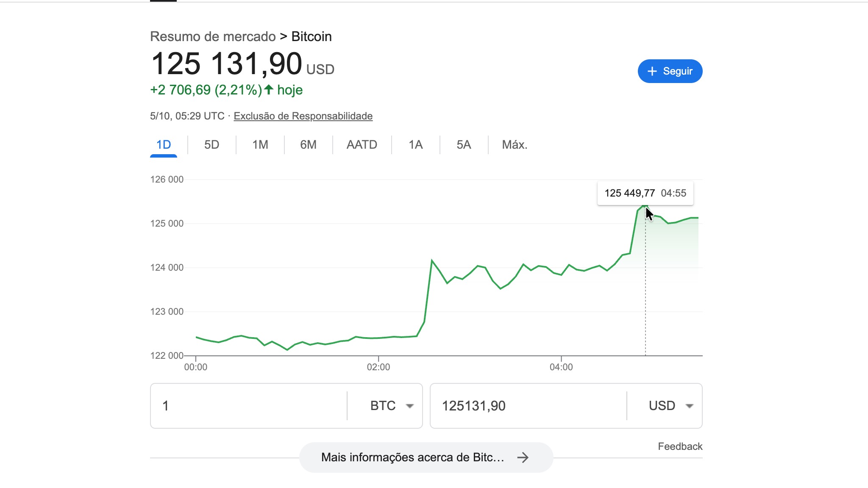The width and height of the screenshot is (868, 488).
Task: Open the USD currency dropdown
Action: pyautogui.click(x=670, y=406)
